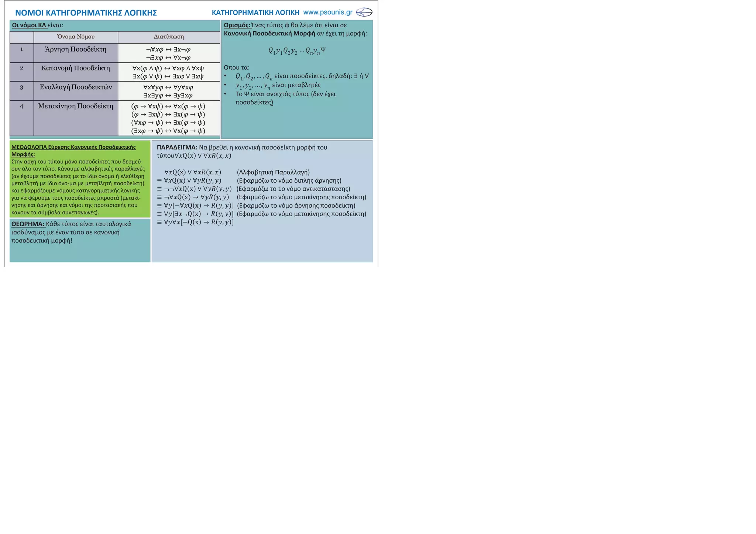
Task: Click the Εναλλαγή Ποσοδεικτών table cell
Action: [76, 87]
